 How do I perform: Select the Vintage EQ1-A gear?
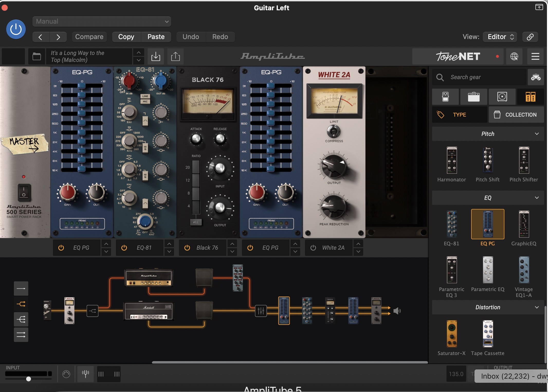[524, 270]
